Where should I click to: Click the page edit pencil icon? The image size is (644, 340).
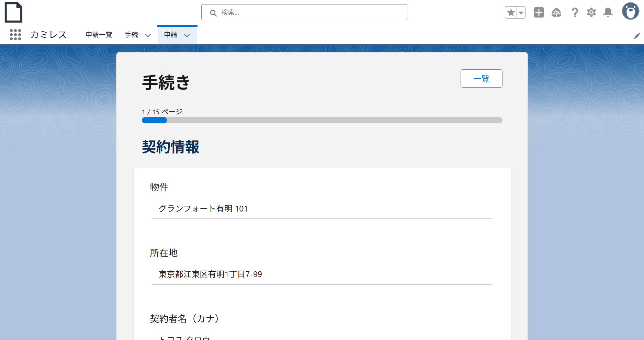637,35
